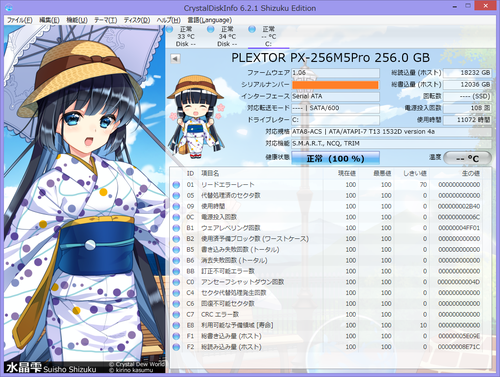Image resolution: width=500 pixels, height=377 pixels.
Task: Click power on count value 108 回
Action: (467, 108)
